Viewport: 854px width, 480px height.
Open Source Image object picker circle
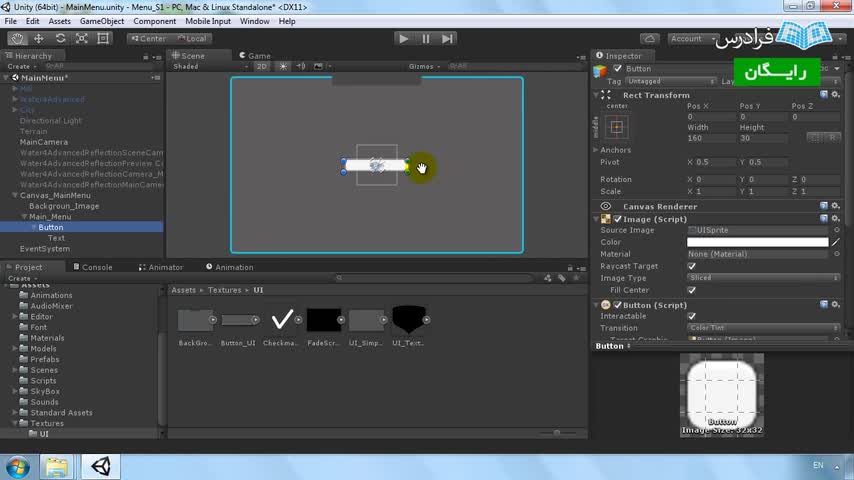point(837,230)
